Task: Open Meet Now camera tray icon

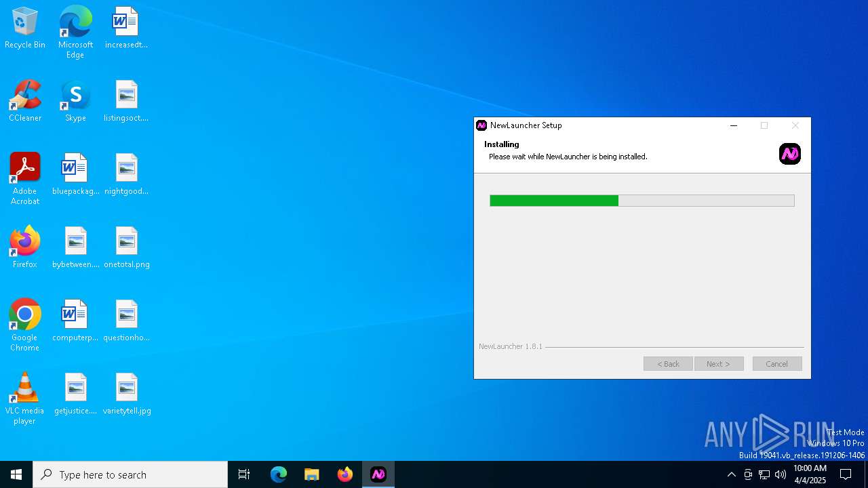Action: 748,474
